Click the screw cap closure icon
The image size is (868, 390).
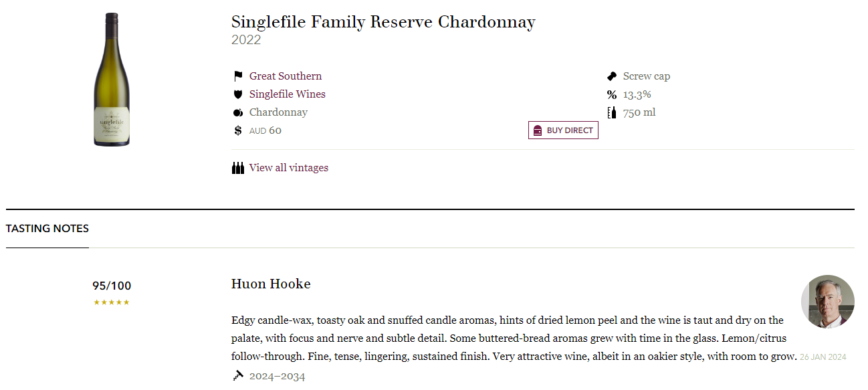coord(611,76)
